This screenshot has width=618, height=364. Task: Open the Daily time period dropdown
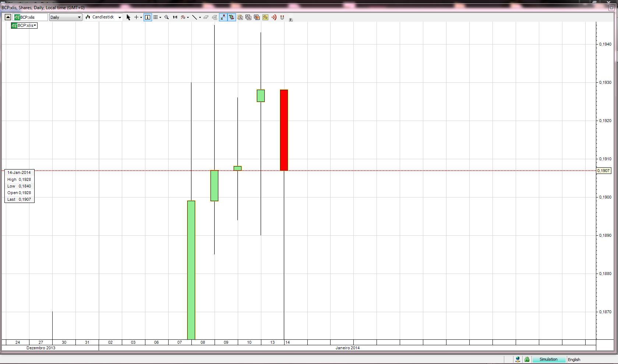click(66, 17)
